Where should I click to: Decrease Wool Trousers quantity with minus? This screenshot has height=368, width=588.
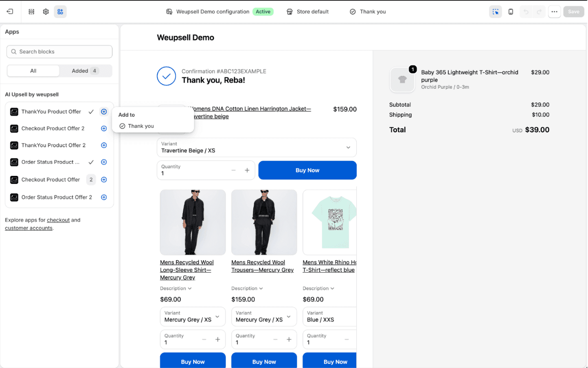coord(275,340)
